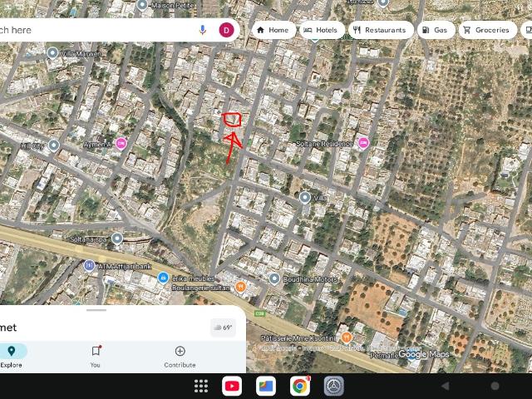The height and width of the screenshot is (399, 532).
Task: Filter map by Restaurants
Action: (x=379, y=30)
